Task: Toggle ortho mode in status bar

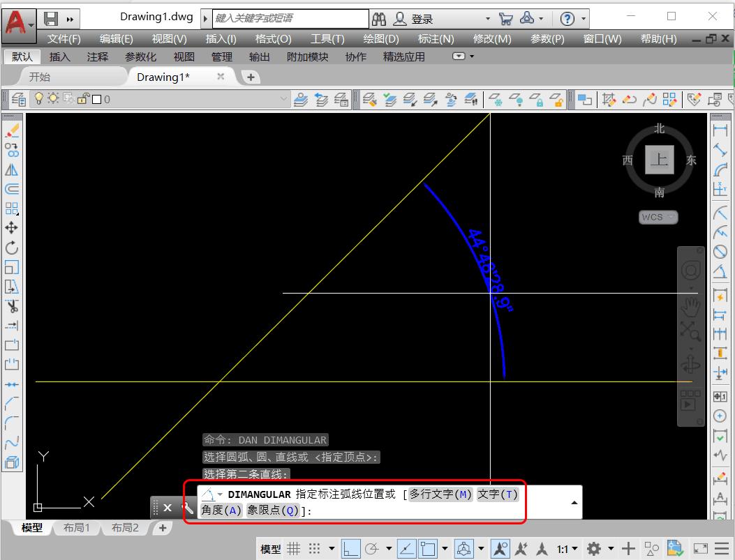Action: tap(351, 549)
